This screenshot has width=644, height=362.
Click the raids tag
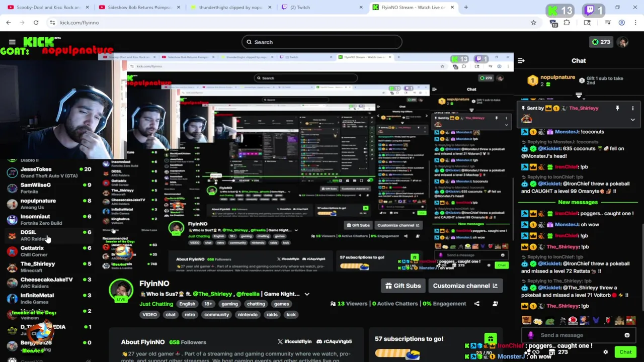point(272,315)
